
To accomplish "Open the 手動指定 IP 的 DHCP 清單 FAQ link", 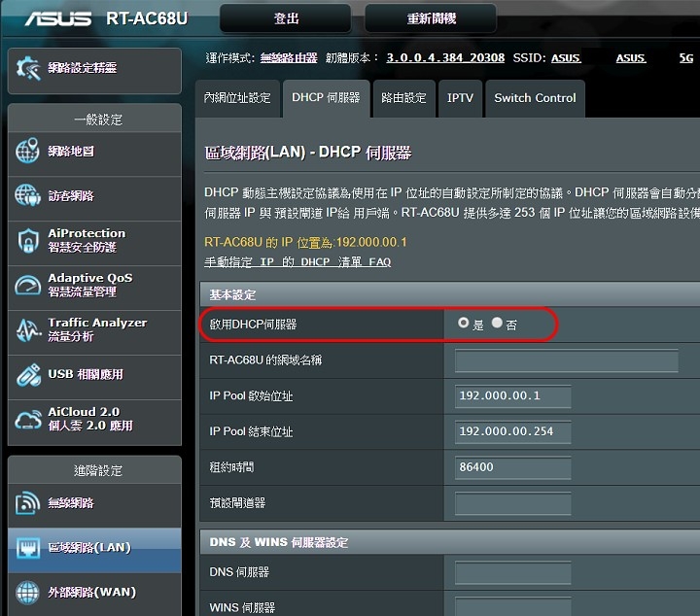I will pyautogui.click(x=297, y=261).
